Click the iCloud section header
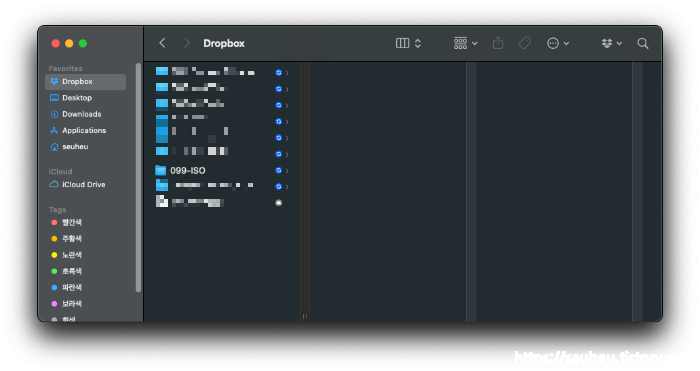700x371 pixels. (60, 171)
